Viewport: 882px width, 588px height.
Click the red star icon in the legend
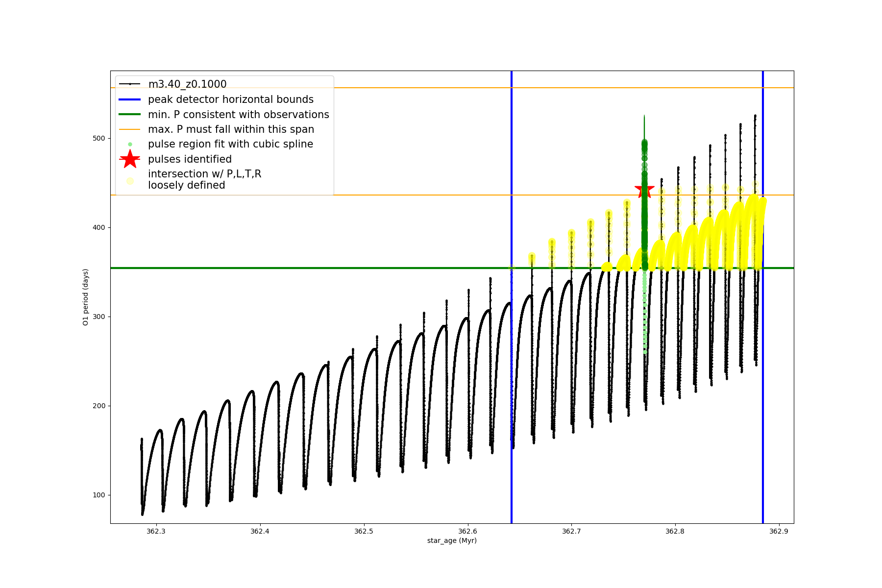point(130,159)
